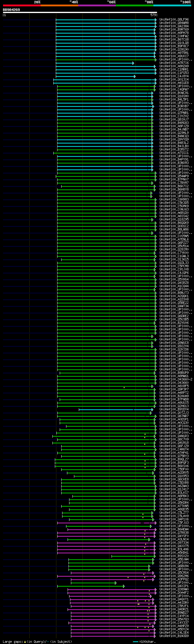Select hit UniRef100_Q8LF96
This screenshot has width=194, height=644.
[x=174, y=19]
